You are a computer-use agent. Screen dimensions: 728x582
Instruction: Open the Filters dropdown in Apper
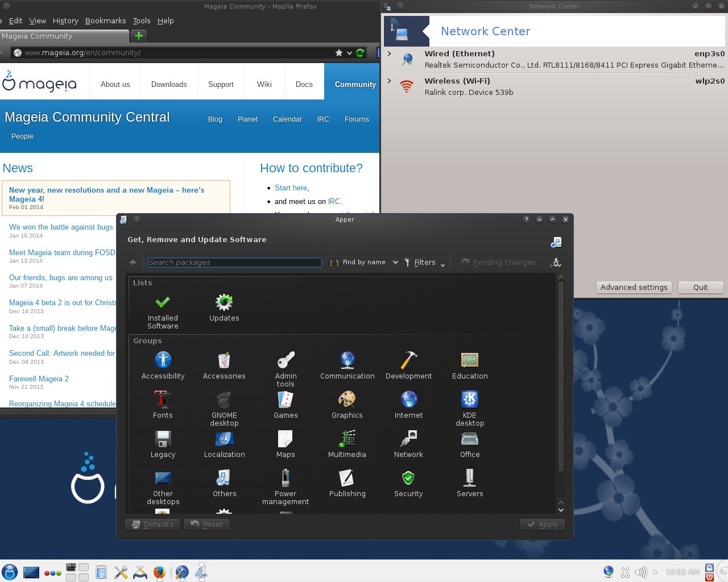[x=425, y=263]
